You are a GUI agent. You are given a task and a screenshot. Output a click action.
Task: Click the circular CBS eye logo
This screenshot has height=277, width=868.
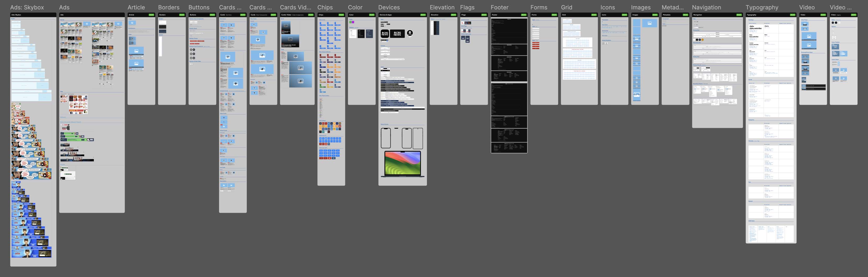click(410, 33)
